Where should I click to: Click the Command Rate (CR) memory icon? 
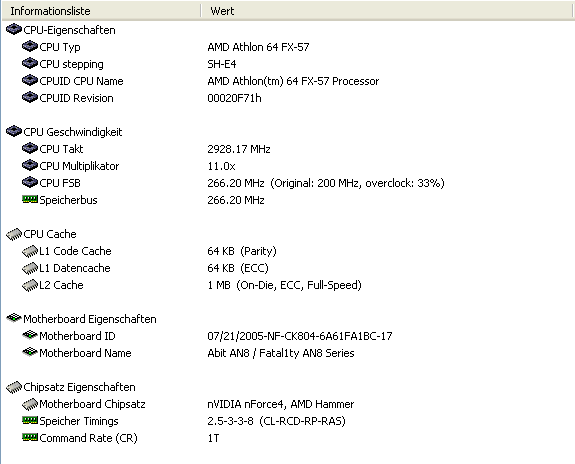tap(30, 437)
